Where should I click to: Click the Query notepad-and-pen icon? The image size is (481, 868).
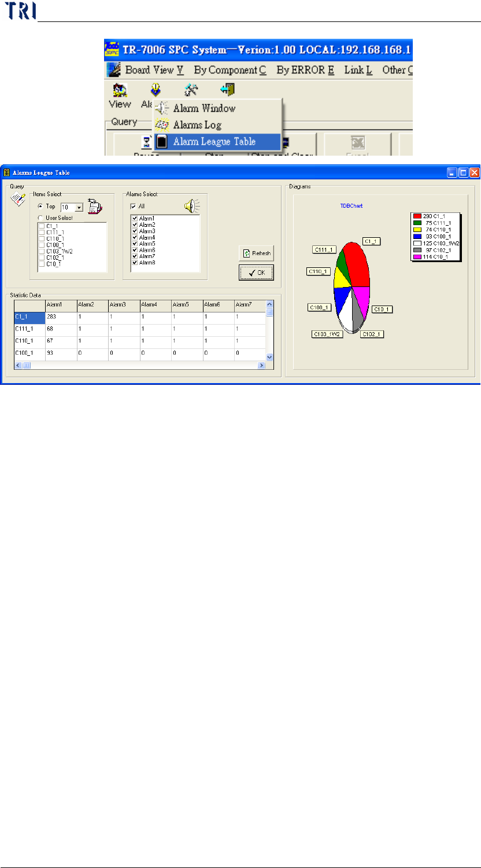point(18,200)
